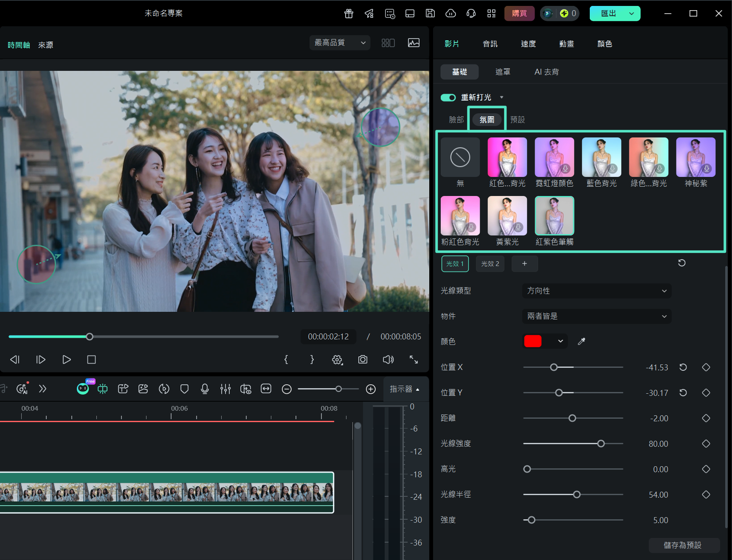
Task: Open the audio mixer icon
Action: pos(225,389)
